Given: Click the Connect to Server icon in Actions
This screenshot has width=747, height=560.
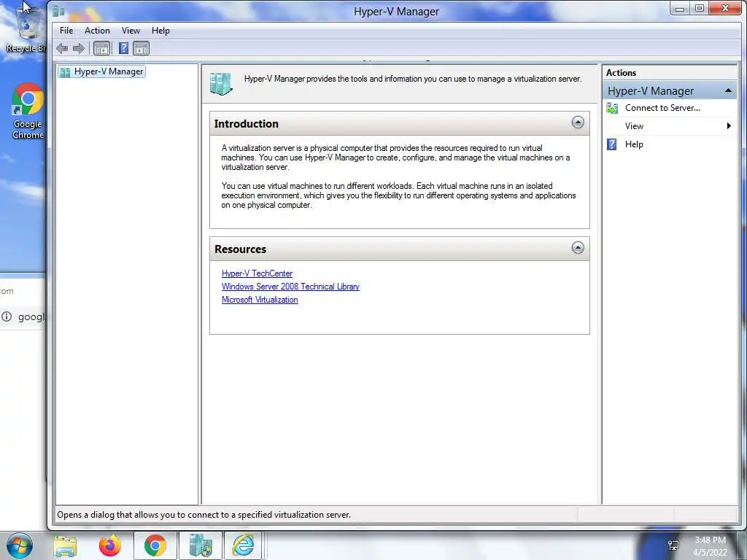Looking at the screenshot, I should pyautogui.click(x=612, y=108).
